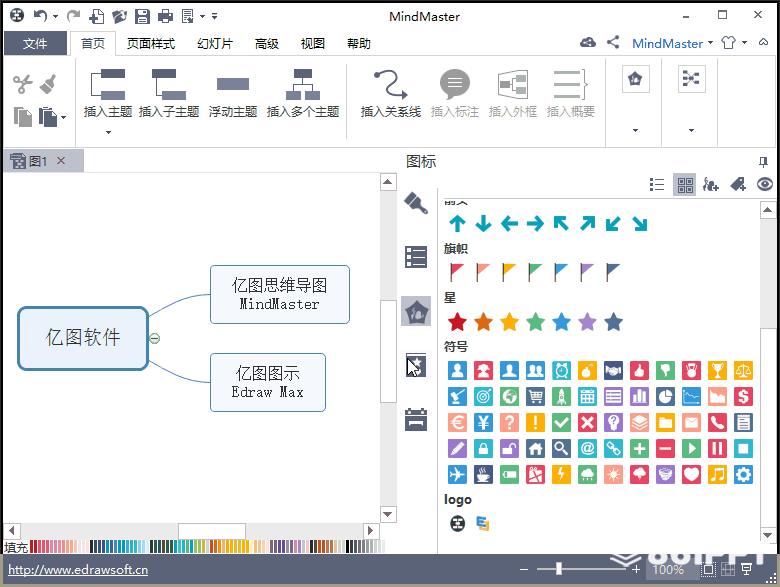780x587 pixels.
Task: Select the trophy symbol icon
Action: (x=717, y=370)
